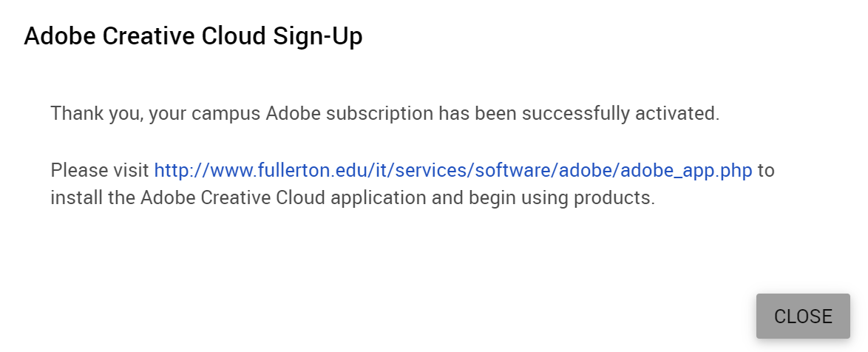Click the 'install the Adobe Creative Cloud application' line
The image size is (868, 352).
coord(238,197)
